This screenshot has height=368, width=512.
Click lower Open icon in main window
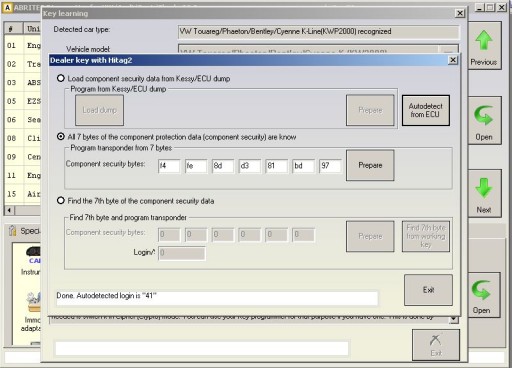tap(481, 290)
